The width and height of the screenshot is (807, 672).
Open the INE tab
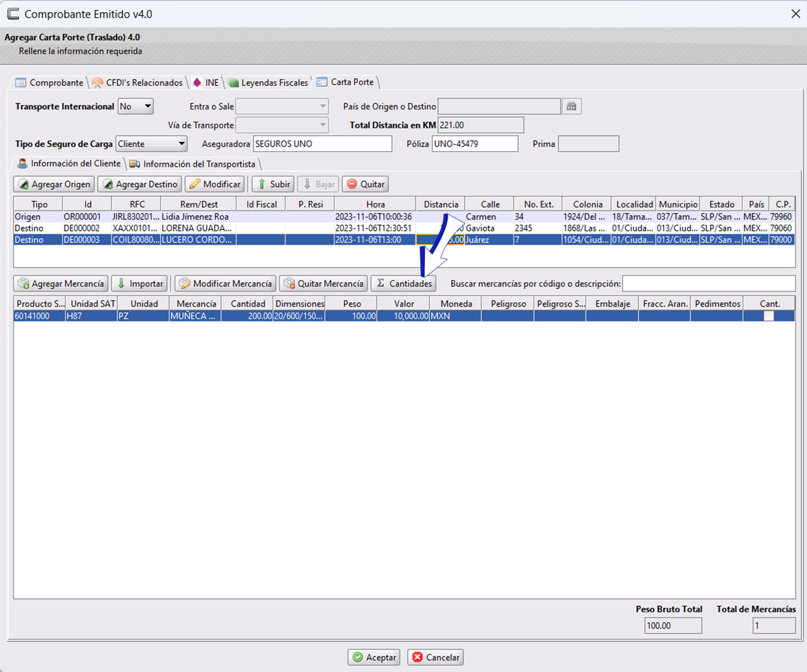point(206,82)
